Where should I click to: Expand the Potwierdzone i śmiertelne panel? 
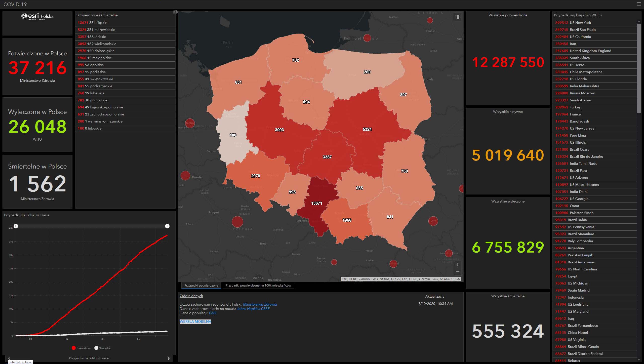point(175,12)
